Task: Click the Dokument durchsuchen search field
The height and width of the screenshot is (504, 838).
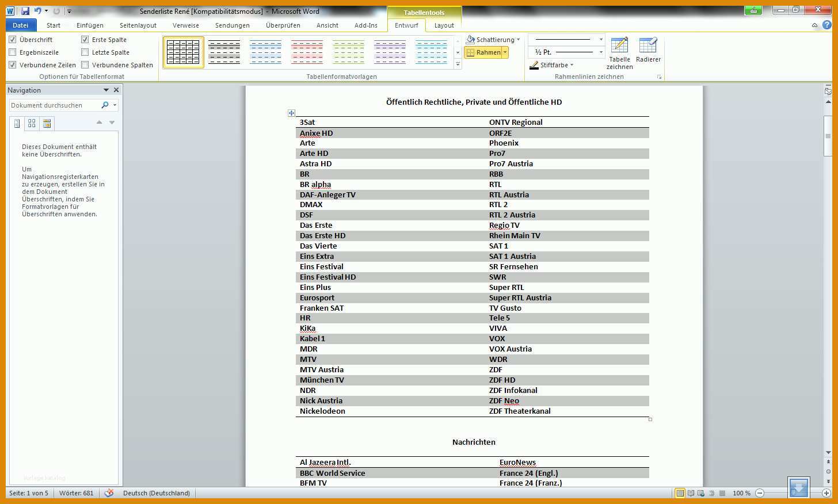Action: 55,105
